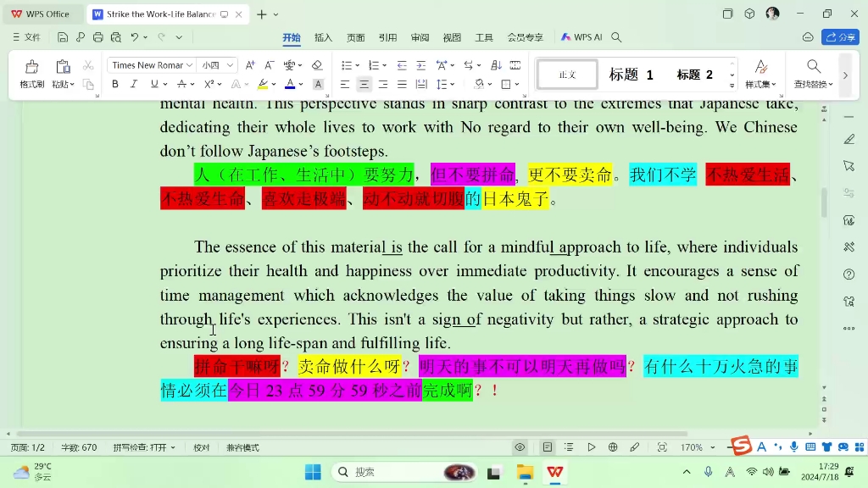Toggle center text alignment
868x488 pixels.
point(364,84)
